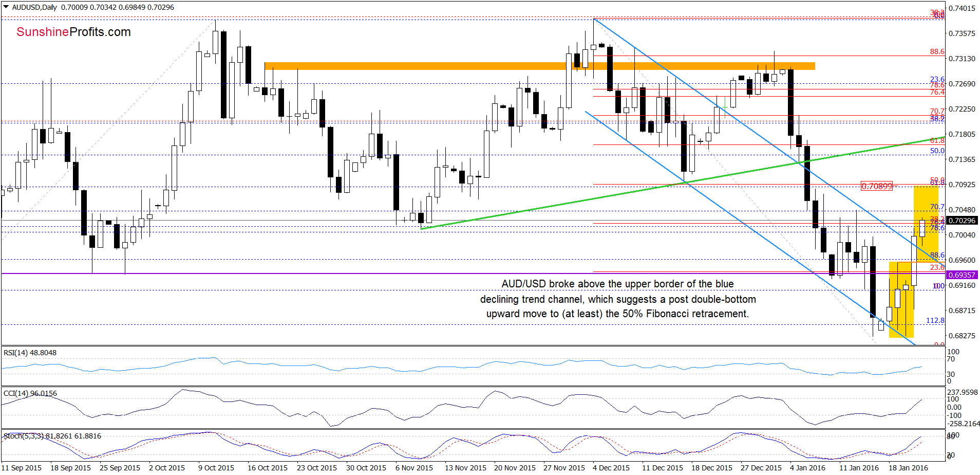This screenshot has width=980, height=475.
Task: Click the date label 4 Dec 2015
Action: (x=611, y=468)
